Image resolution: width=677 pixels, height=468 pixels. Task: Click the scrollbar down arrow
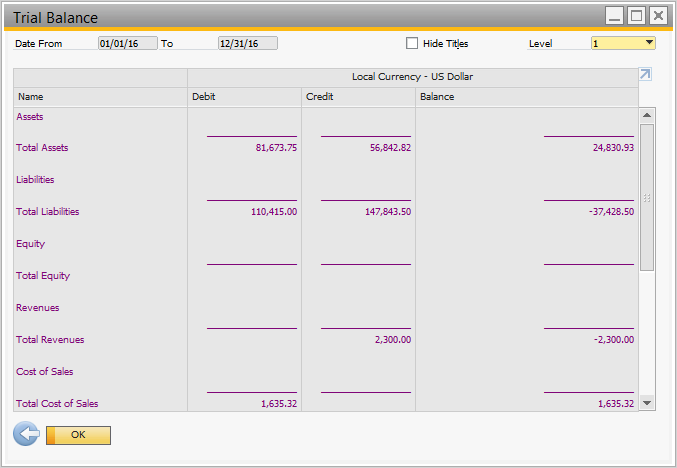click(647, 403)
